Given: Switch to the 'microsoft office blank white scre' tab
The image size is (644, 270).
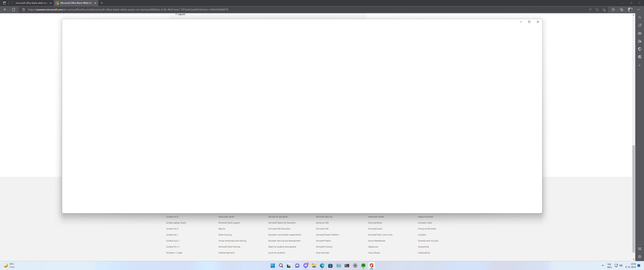Looking at the screenshot, I should (x=31, y=3).
